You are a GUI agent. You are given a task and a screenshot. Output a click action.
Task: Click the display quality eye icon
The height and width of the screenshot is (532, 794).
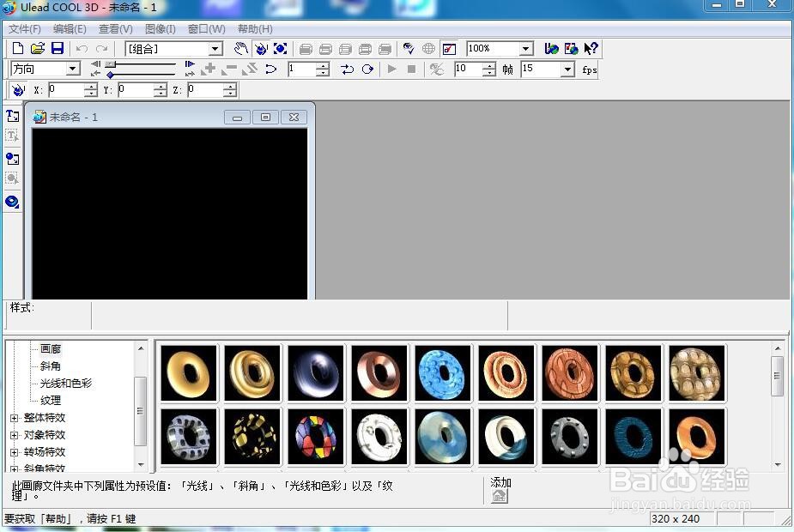click(x=409, y=49)
